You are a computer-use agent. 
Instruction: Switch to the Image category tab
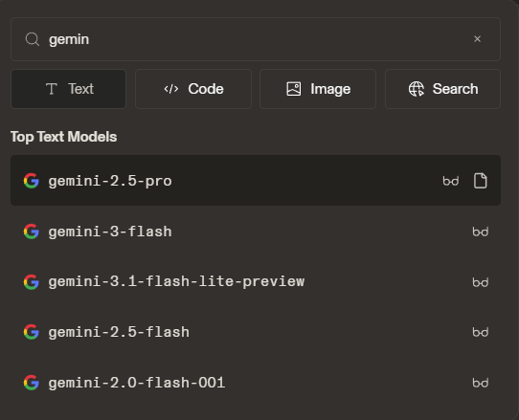point(318,89)
